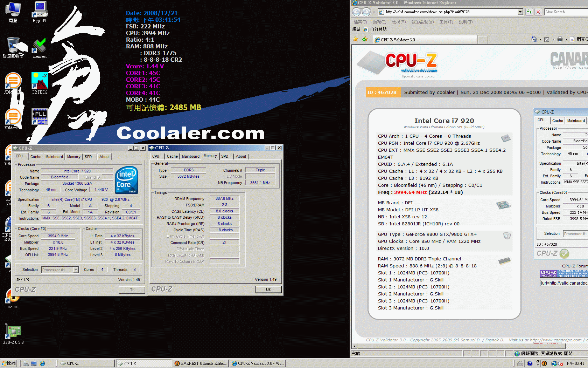Open the valid.canardpc.com link under logo

[x=419, y=76]
